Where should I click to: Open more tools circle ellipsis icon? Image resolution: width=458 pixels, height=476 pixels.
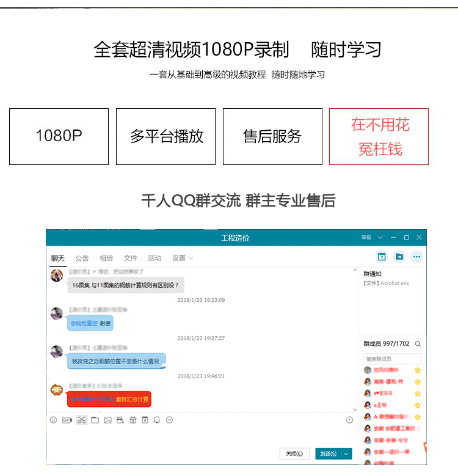click(169, 420)
